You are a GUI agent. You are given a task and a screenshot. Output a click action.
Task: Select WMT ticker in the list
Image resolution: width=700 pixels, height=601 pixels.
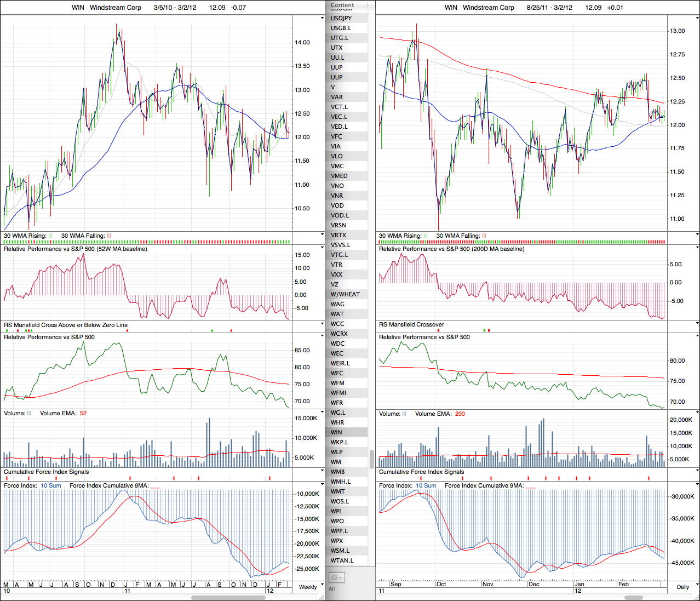click(338, 491)
